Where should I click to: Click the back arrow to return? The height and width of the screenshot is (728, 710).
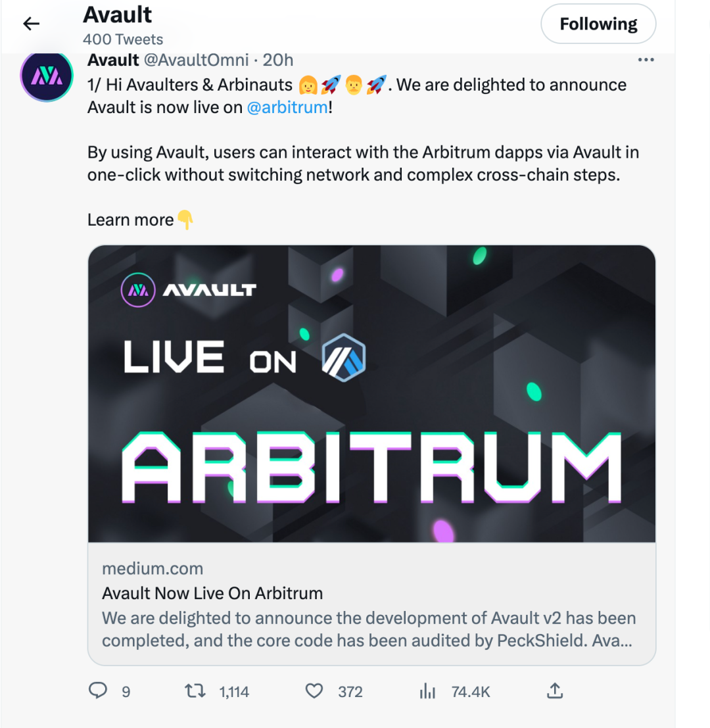pos(30,23)
